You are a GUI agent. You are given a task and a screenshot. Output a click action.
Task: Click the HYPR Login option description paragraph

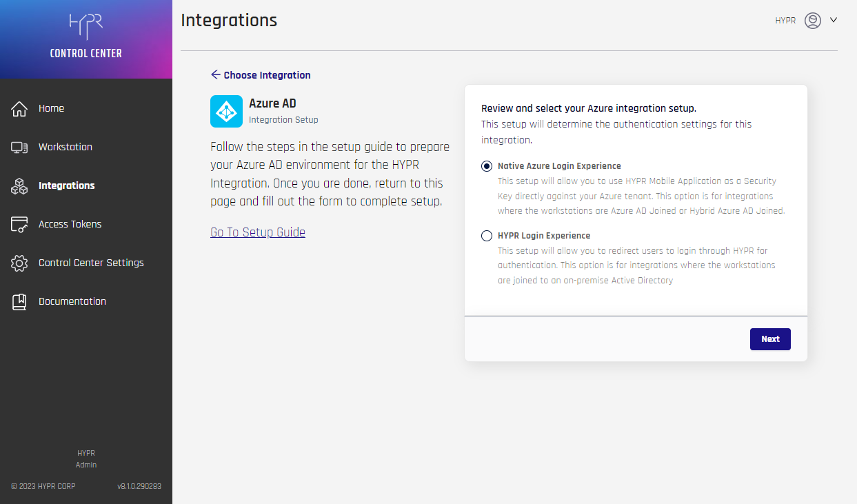point(637,265)
